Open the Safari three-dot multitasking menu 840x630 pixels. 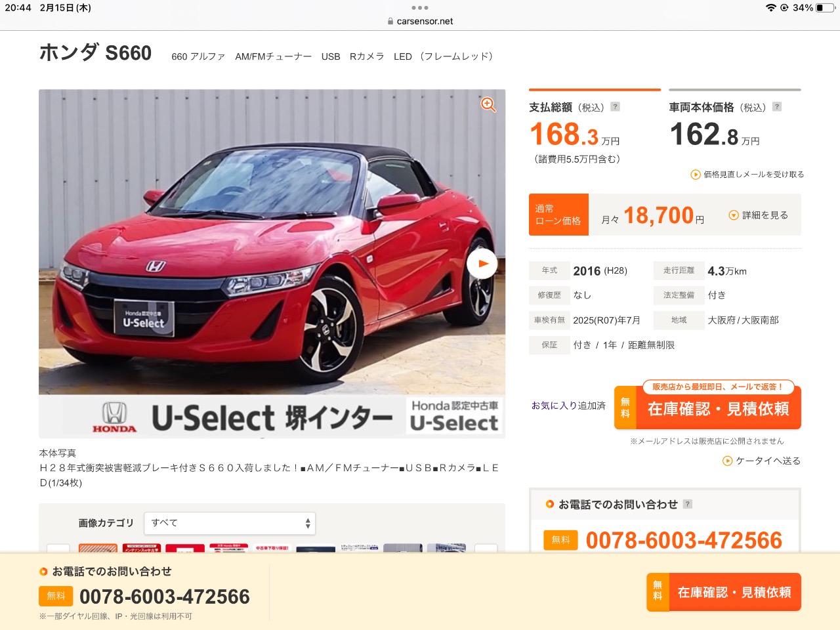[x=420, y=8]
